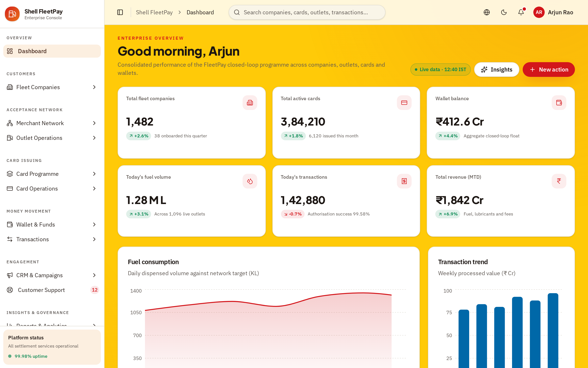
Task: Open the Customer Support menu item
Action: (52, 290)
